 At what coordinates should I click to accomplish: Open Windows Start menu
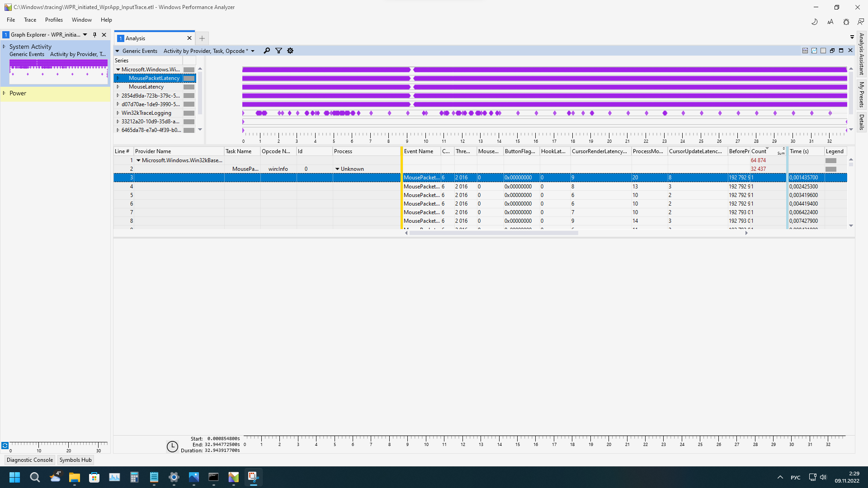click(15, 477)
